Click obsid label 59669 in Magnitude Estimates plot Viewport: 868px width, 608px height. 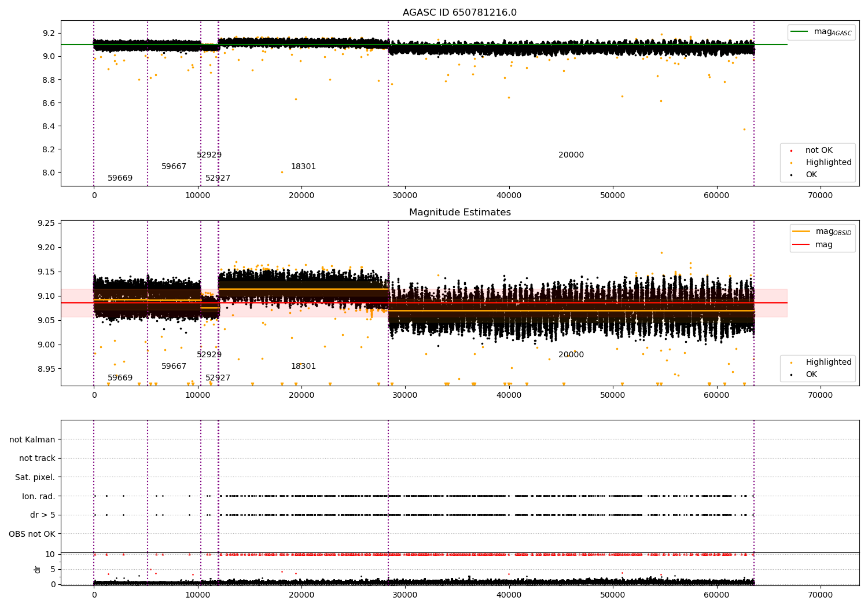120,378
